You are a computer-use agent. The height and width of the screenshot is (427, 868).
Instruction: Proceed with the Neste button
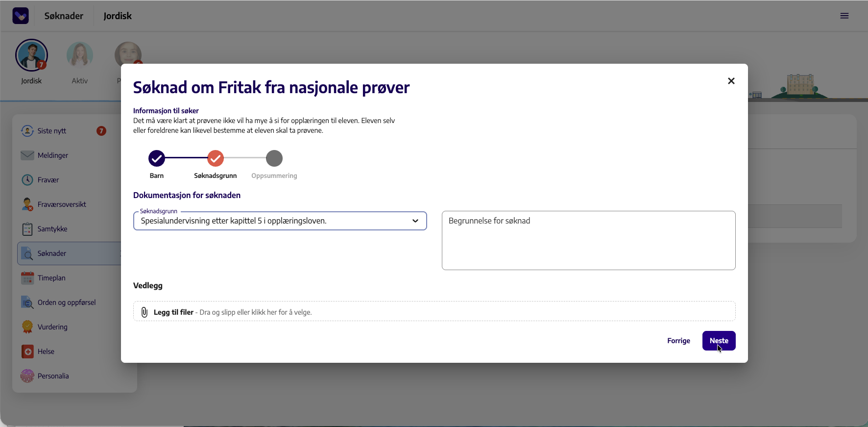[719, 341]
